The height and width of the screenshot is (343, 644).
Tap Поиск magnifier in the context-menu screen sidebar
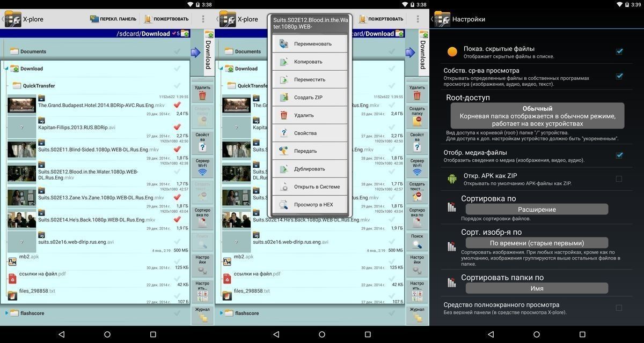coord(417,241)
